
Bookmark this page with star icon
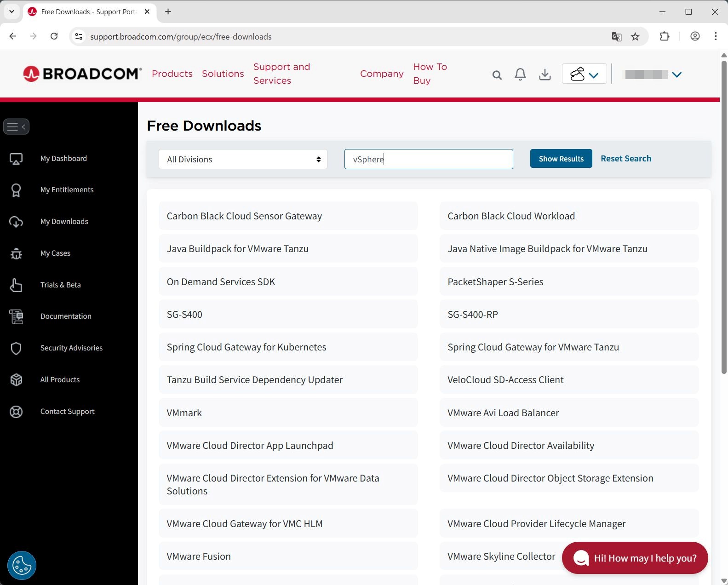(635, 36)
